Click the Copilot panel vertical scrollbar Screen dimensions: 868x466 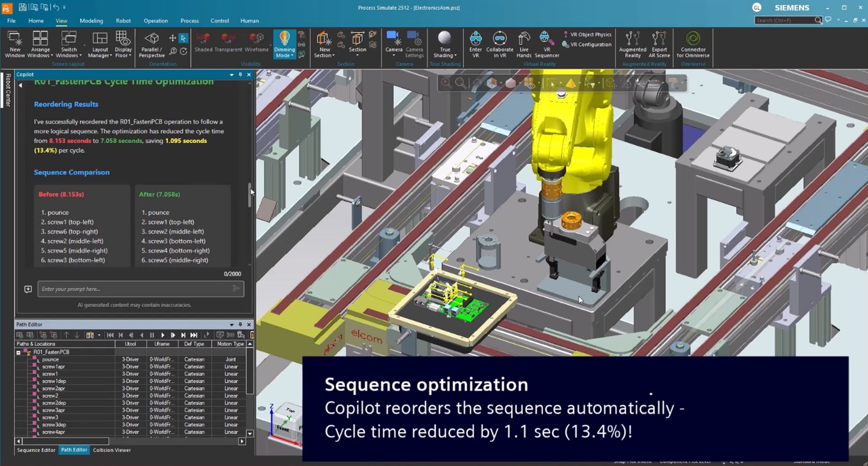click(x=249, y=195)
